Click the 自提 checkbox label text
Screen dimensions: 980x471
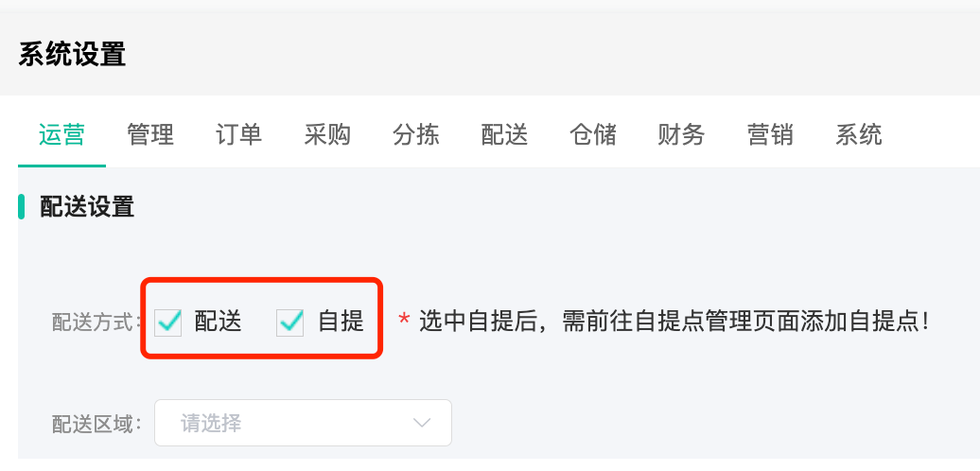pos(341,322)
